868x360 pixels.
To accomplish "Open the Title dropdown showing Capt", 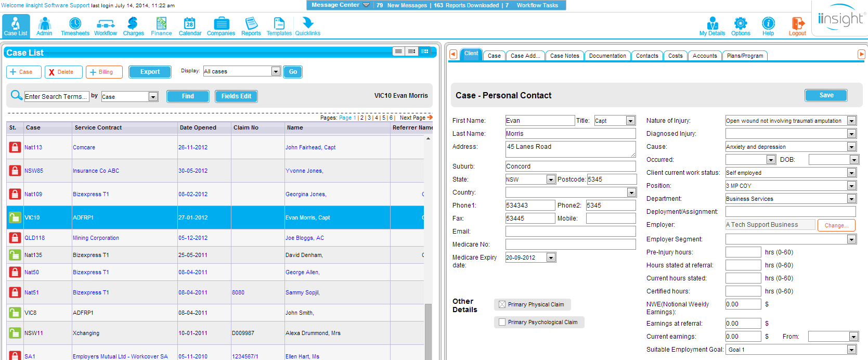I will (630, 121).
